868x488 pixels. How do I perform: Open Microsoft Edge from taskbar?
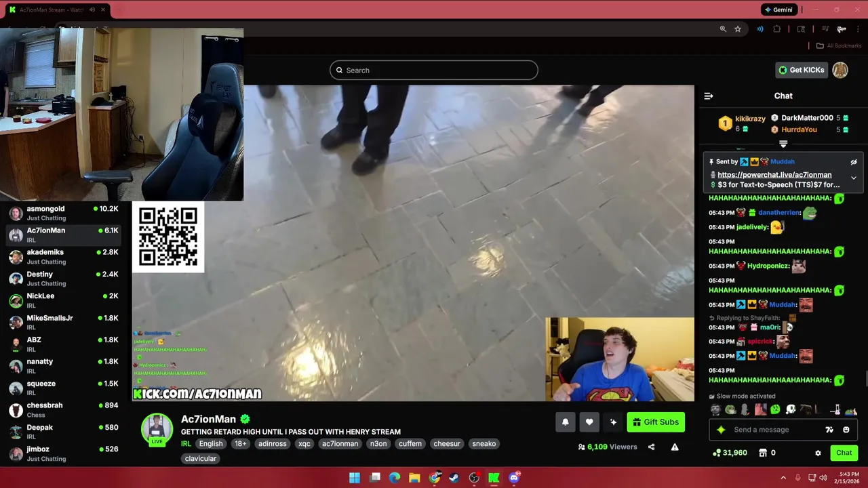pos(395,478)
